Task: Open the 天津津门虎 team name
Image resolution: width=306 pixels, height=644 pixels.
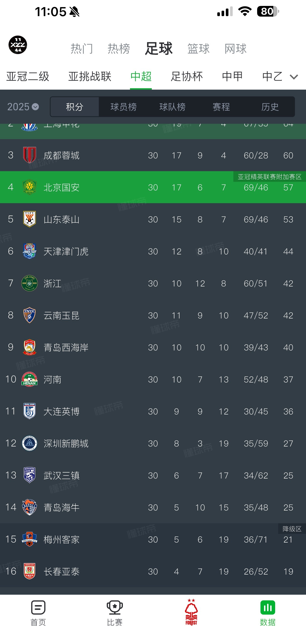Action: coord(66,251)
